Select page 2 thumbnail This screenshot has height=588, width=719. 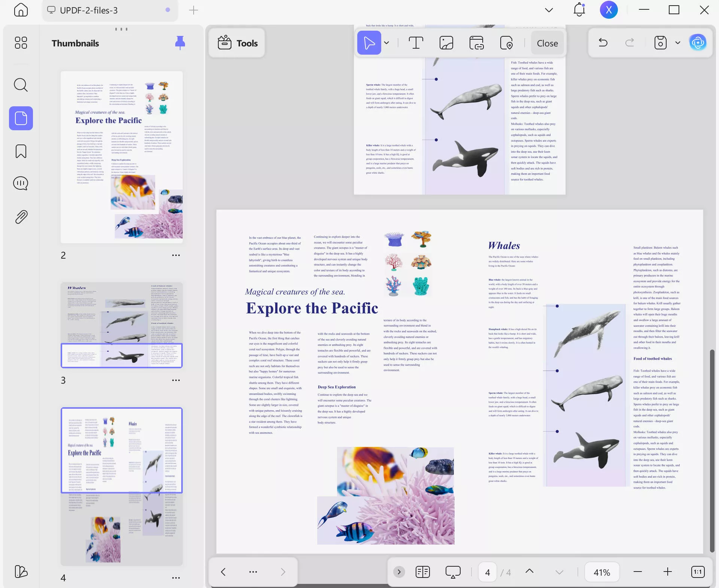(x=122, y=157)
